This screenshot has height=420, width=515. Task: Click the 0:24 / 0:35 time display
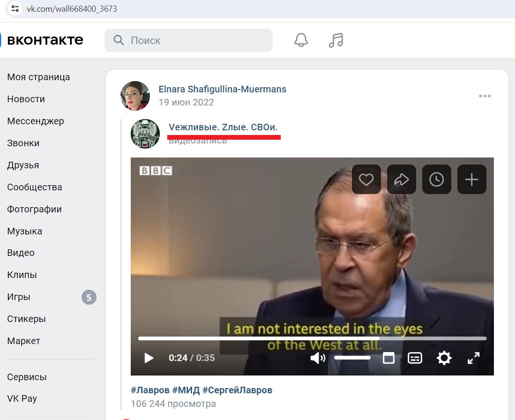pos(192,358)
